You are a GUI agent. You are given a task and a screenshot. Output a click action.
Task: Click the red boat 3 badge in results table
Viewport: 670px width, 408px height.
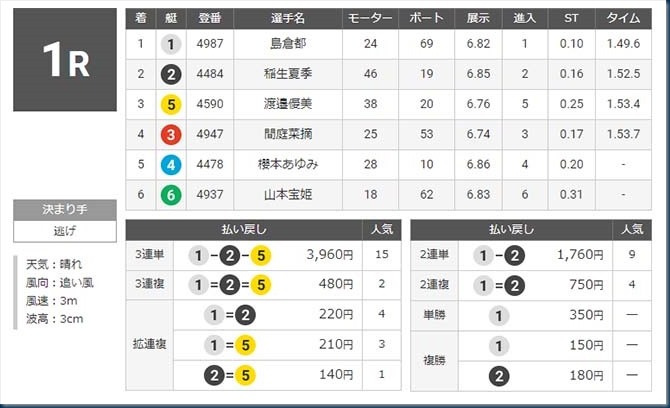(171, 135)
